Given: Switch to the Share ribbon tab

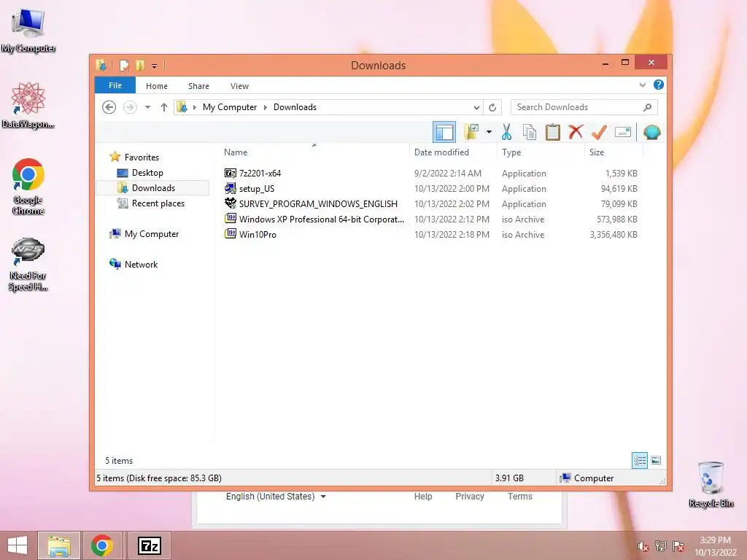Looking at the screenshot, I should pyautogui.click(x=198, y=86).
